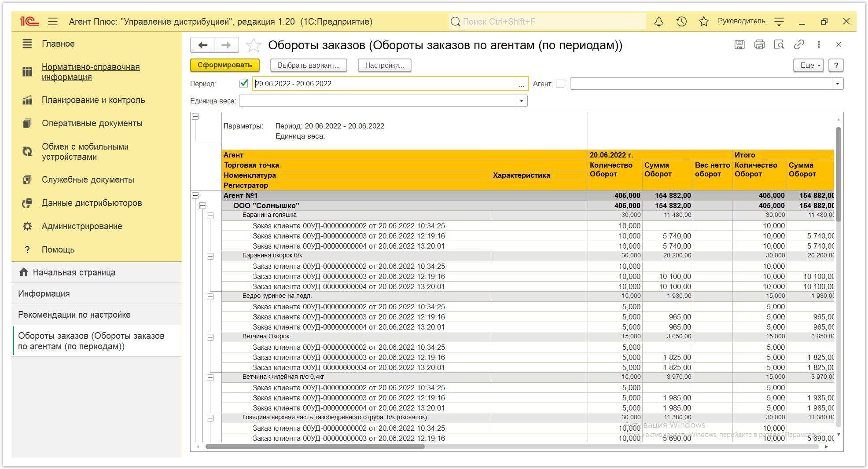
Task: Enable the Агент filter checkbox
Action: 560,84
